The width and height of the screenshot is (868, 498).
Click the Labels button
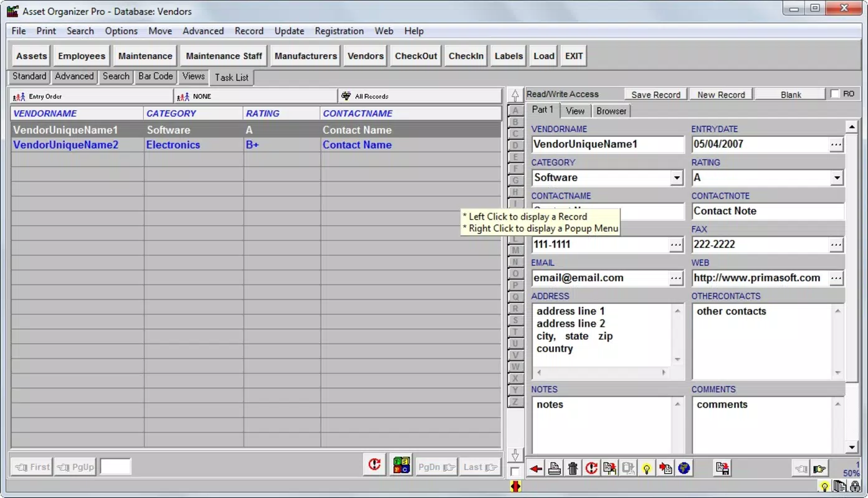[508, 56]
